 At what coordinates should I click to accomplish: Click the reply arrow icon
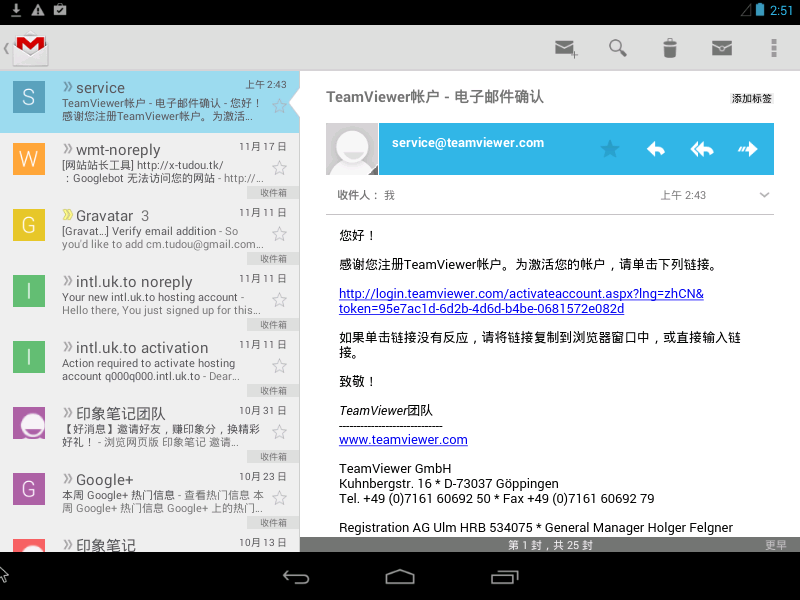coord(656,149)
